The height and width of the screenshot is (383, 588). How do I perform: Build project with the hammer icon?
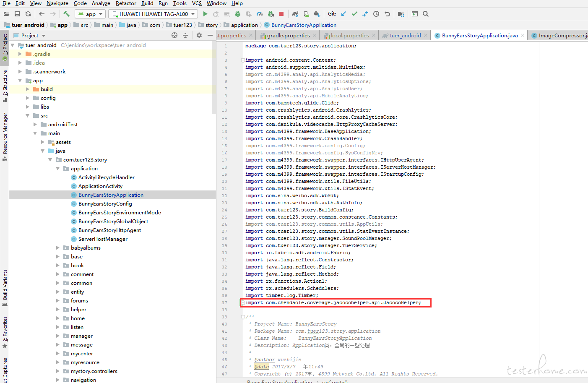pyautogui.click(x=66, y=14)
